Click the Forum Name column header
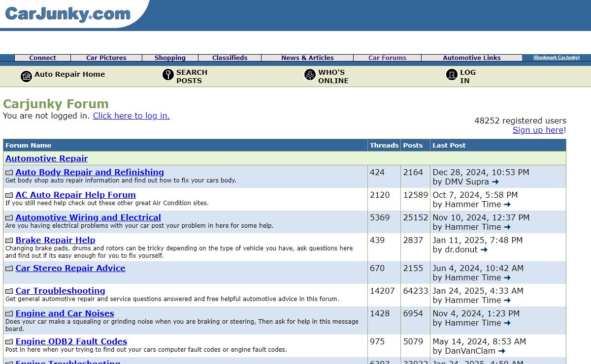 [29, 145]
